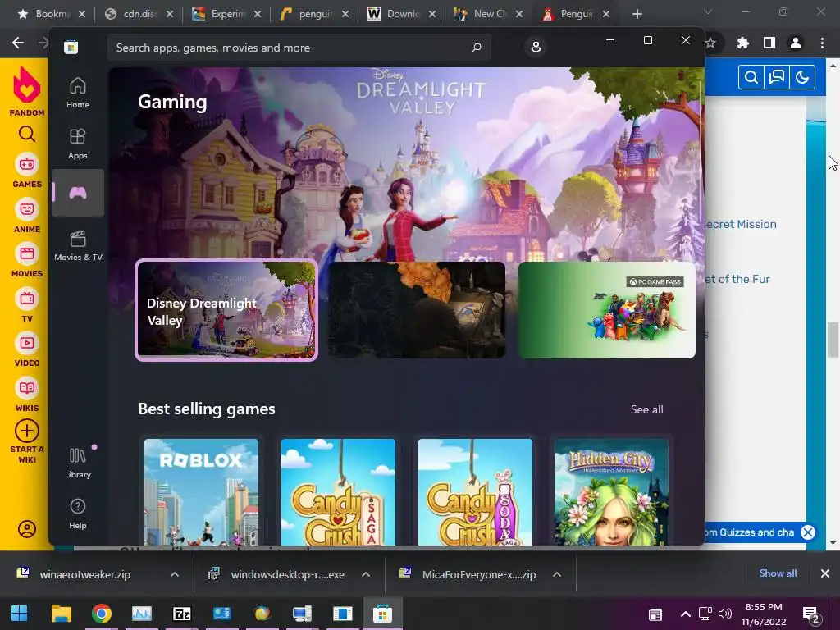This screenshot has width=840, height=630.
Task: Open winaerotweaker.zip download
Action: [x=84, y=574]
